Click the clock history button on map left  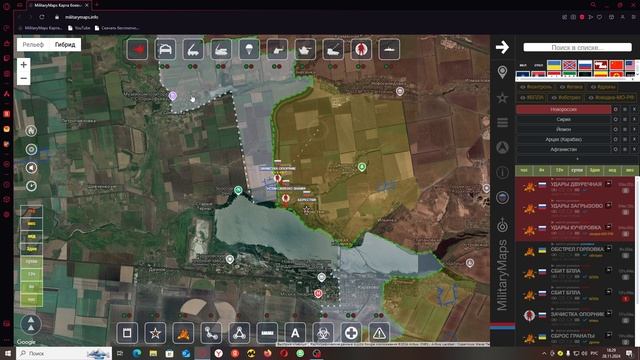click(31, 186)
